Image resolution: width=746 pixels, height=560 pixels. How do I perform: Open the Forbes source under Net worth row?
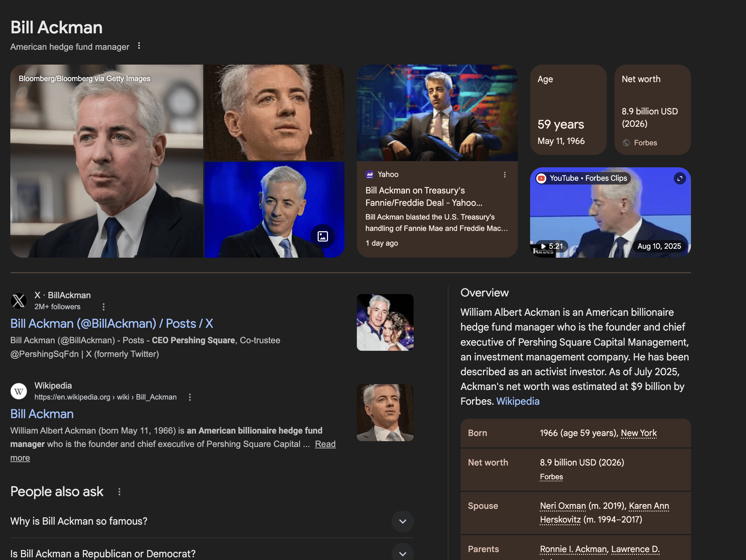tap(551, 477)
